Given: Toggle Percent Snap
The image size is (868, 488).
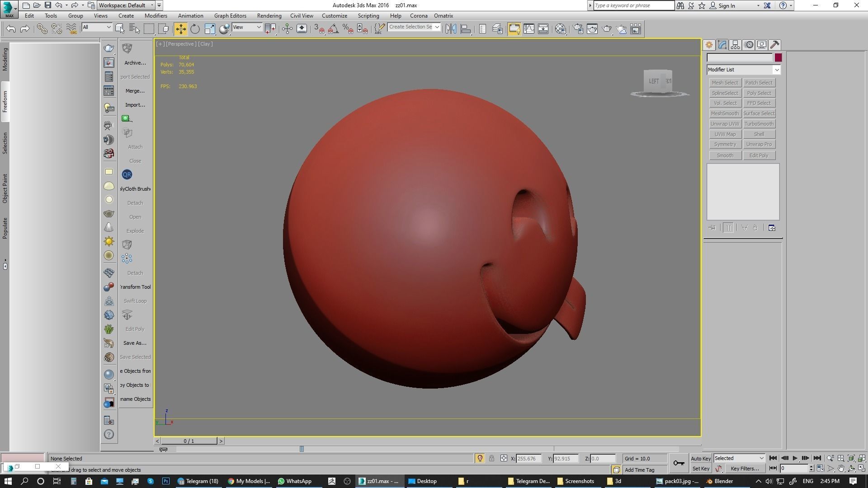Looking at the screenshot, I should [x=348, y=29].
